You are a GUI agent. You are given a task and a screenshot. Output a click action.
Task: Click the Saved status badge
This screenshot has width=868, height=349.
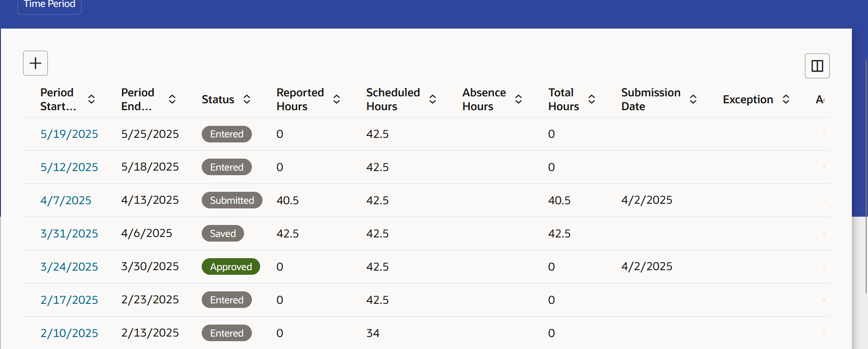point(223,233)
